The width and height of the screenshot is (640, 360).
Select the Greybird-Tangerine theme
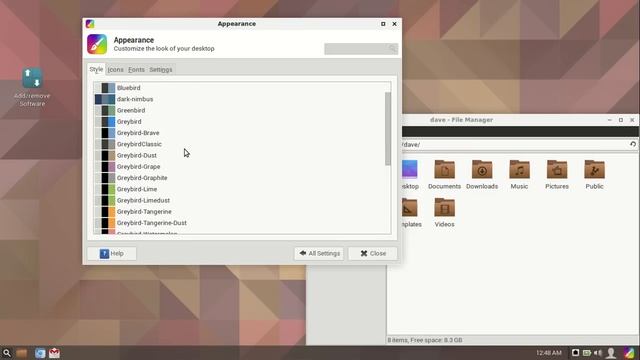[x=242, y=211]
